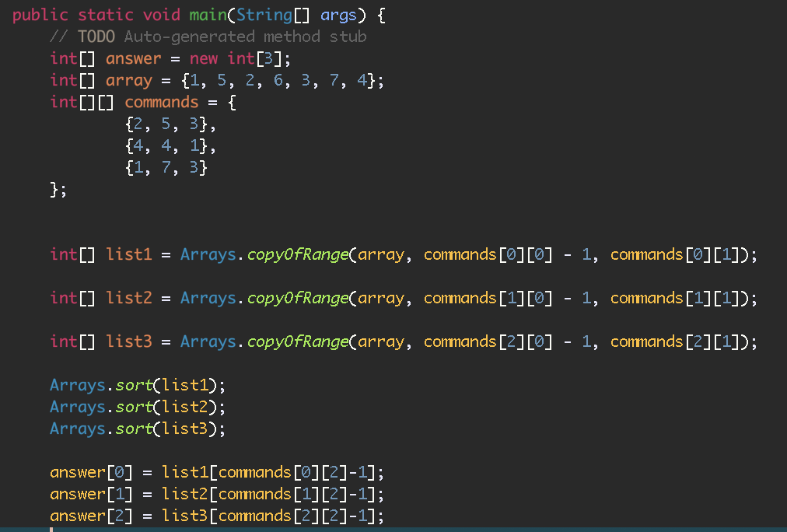Click 'sort' in Arrays.sort(list1)

[134, 386]
